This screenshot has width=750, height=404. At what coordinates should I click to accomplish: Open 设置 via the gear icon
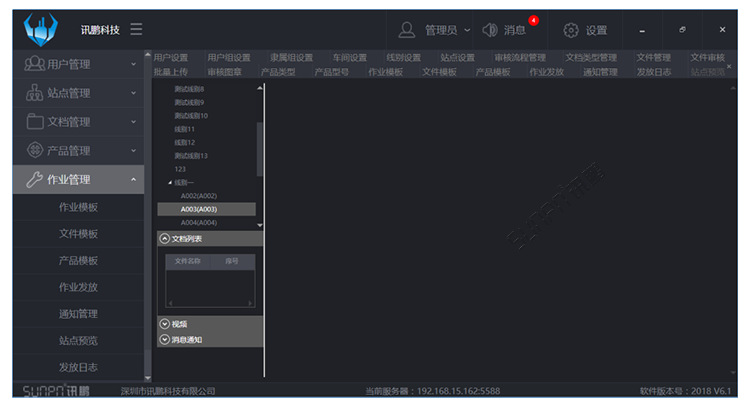coord(571,30)
